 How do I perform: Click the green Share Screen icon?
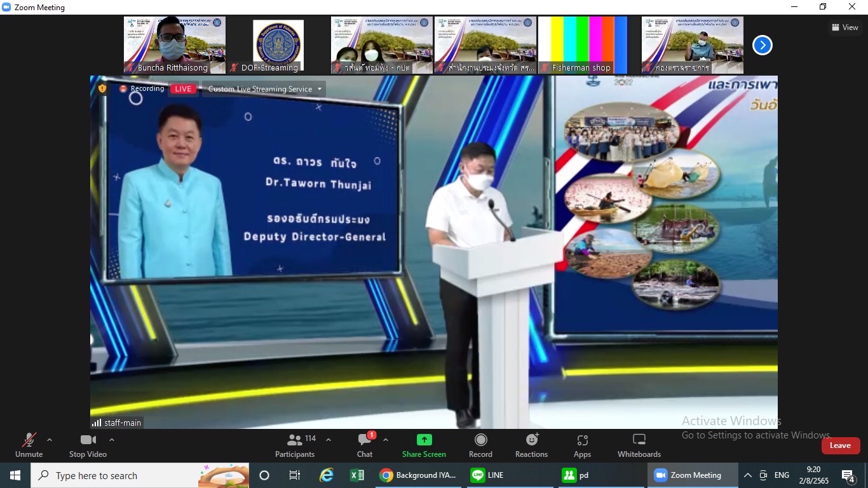click(x=424, y=440)
